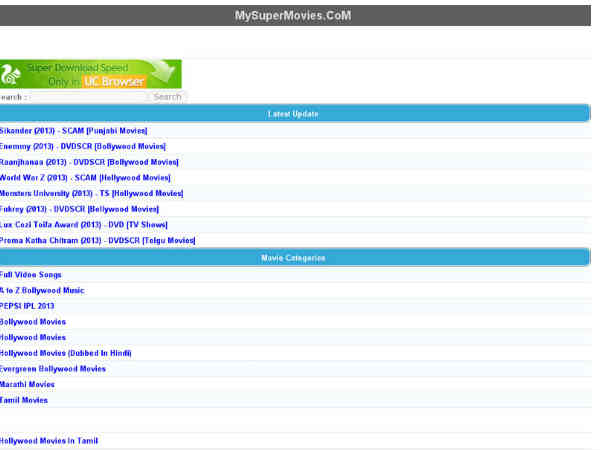
Task: Open Evergreen Bollywood Movies category
Action: (x=53, y=369)
